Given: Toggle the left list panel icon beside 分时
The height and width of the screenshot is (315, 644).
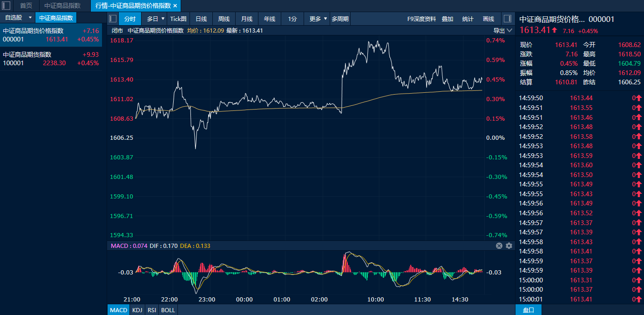Looking at the screenshot, I should 113,19.
